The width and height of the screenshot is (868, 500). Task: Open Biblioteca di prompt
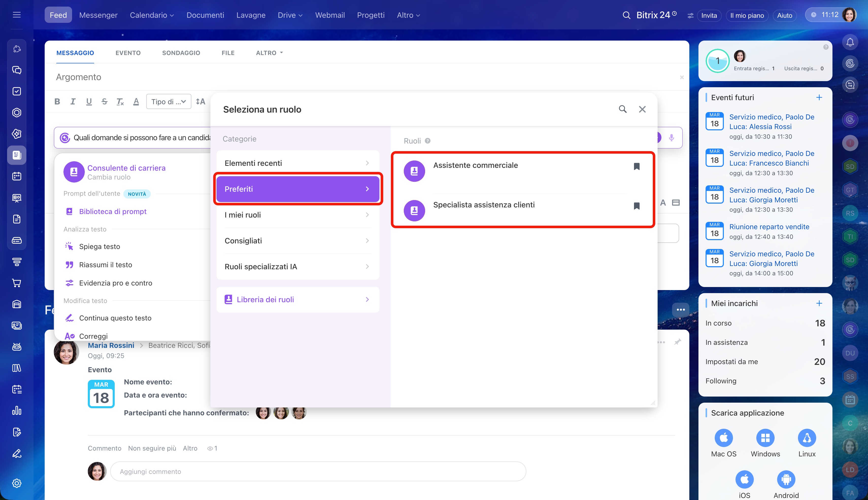click(x=113, y=211)
